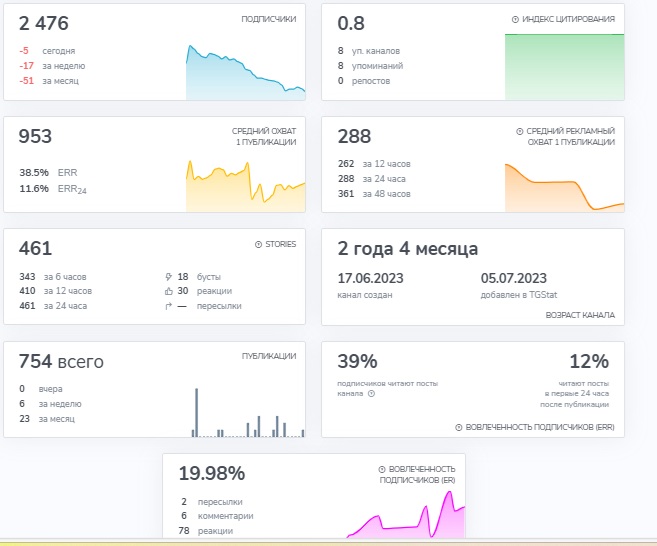Click the info icon next to STORIES
The width and height of the screenshot is (657, 546).
(x=258, y=244)
